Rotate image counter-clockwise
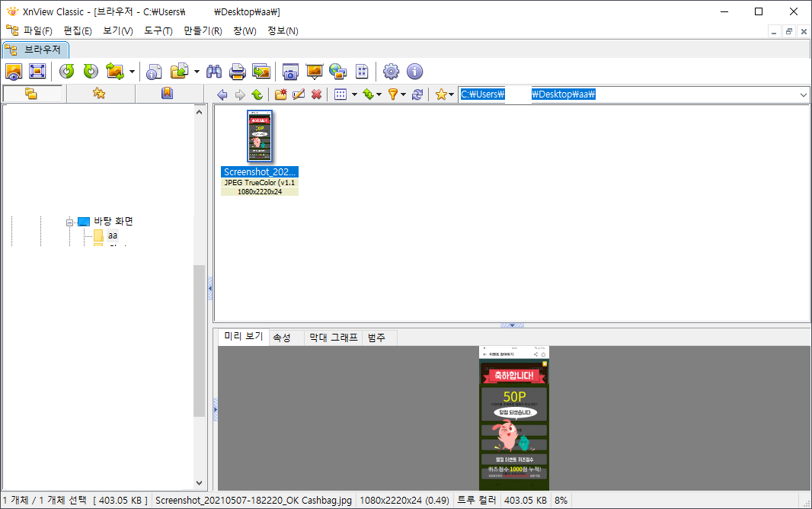Screen dimensions: 812x509 tap(67, 72)
